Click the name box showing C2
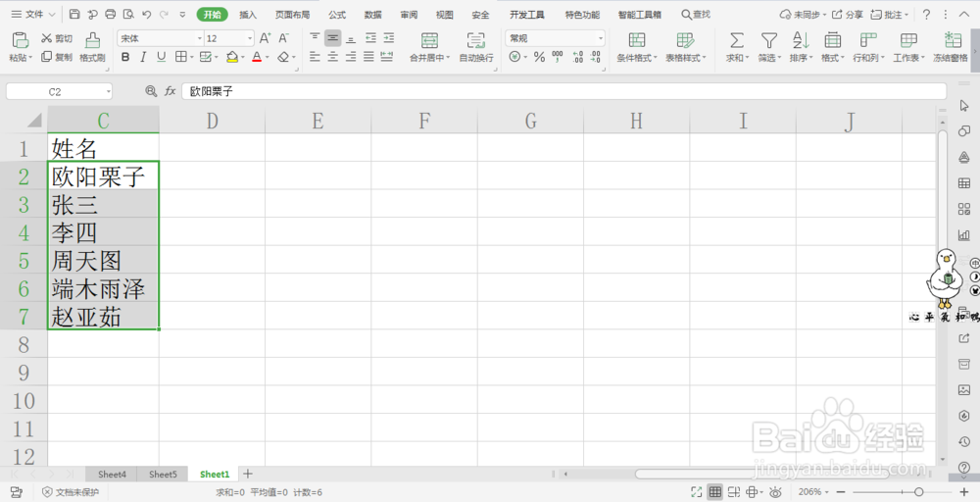The height and width of the screenshot is (502, 980). coord(59,91)
